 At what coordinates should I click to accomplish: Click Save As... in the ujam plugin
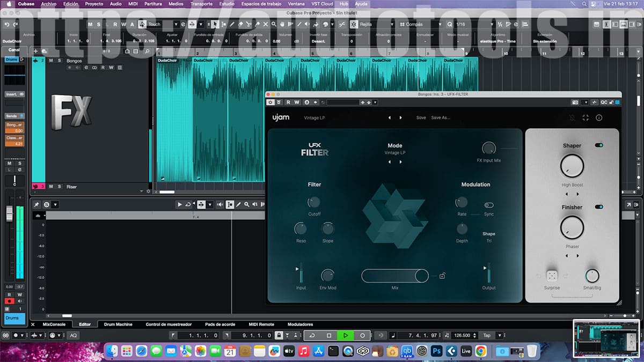click(441, 117)
